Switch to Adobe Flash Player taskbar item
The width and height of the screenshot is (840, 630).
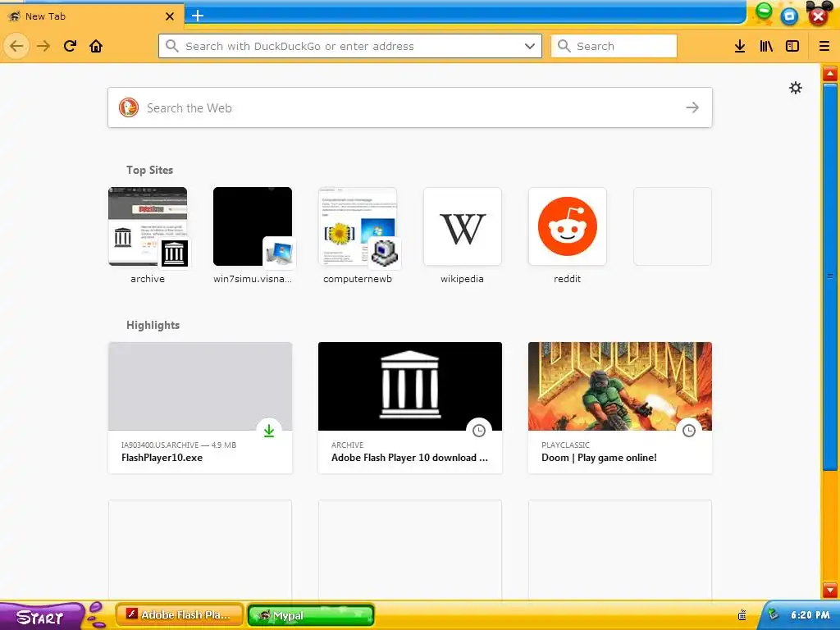tap(180, 615)
